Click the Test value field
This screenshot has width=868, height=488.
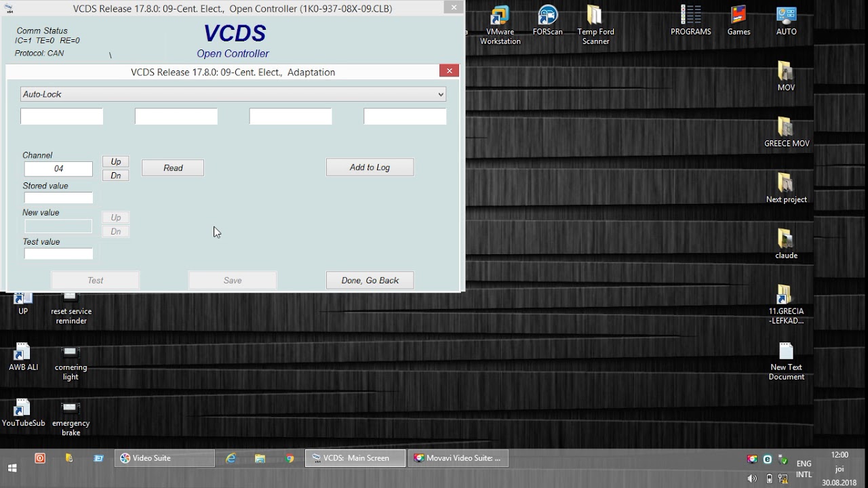[58, 253]
